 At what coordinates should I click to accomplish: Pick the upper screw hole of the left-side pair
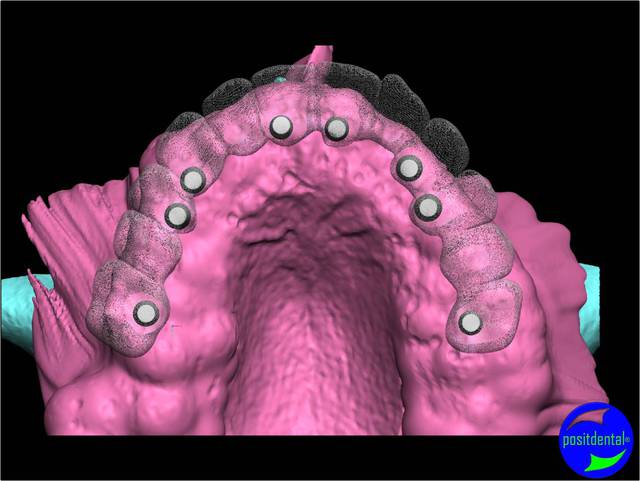[x=192, y=180]
